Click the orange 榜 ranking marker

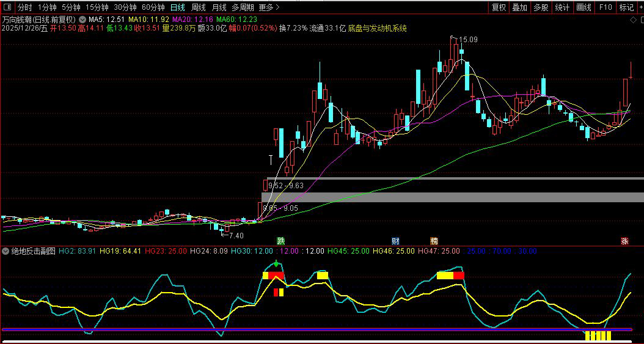tap(434, 241)
